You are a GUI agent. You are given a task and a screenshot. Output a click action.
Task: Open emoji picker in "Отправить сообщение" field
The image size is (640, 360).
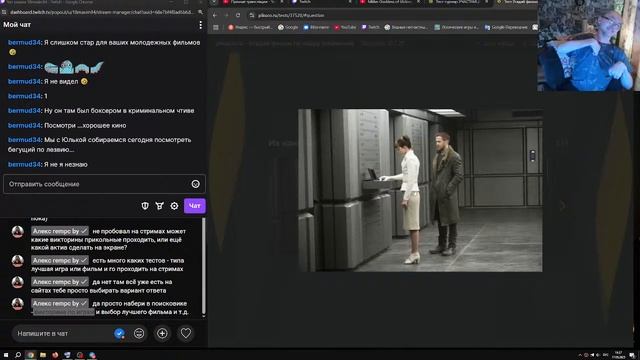tap(196, 184)
